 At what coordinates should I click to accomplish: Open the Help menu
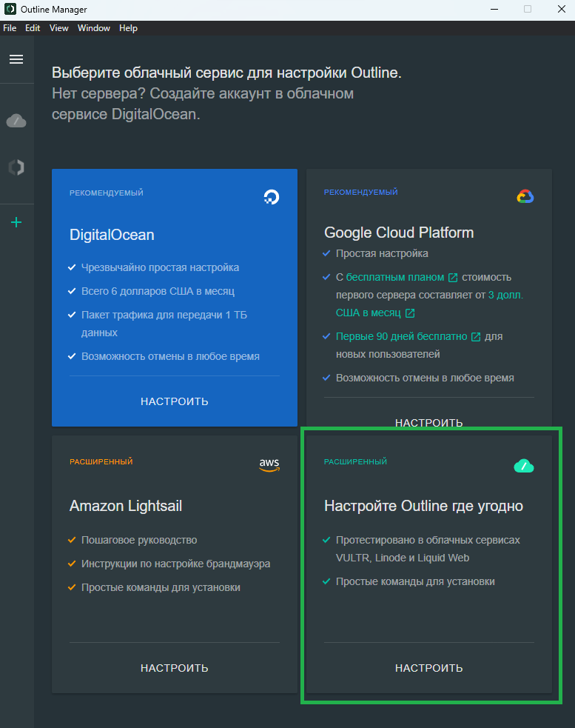[x=128, y=28]
